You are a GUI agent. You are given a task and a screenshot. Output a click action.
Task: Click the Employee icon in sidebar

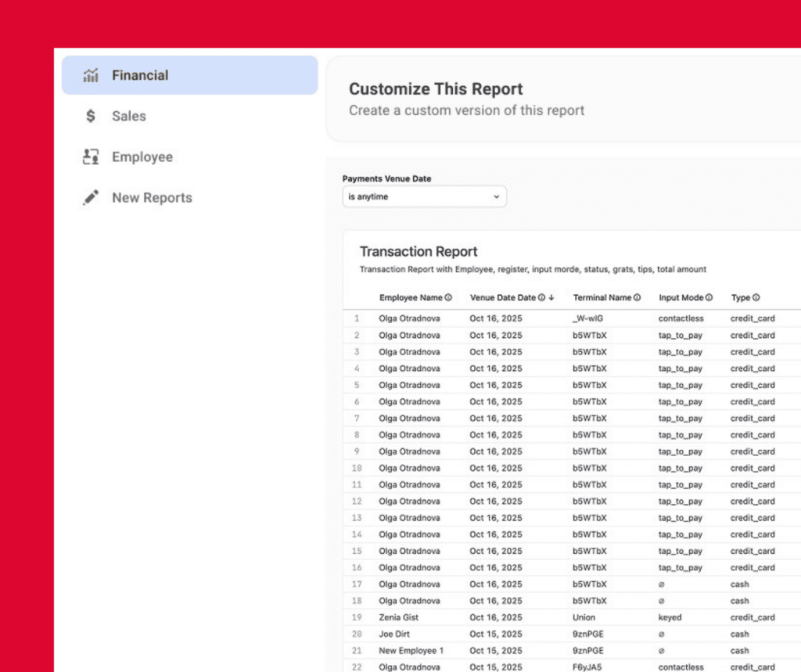(x=91, y=157)
